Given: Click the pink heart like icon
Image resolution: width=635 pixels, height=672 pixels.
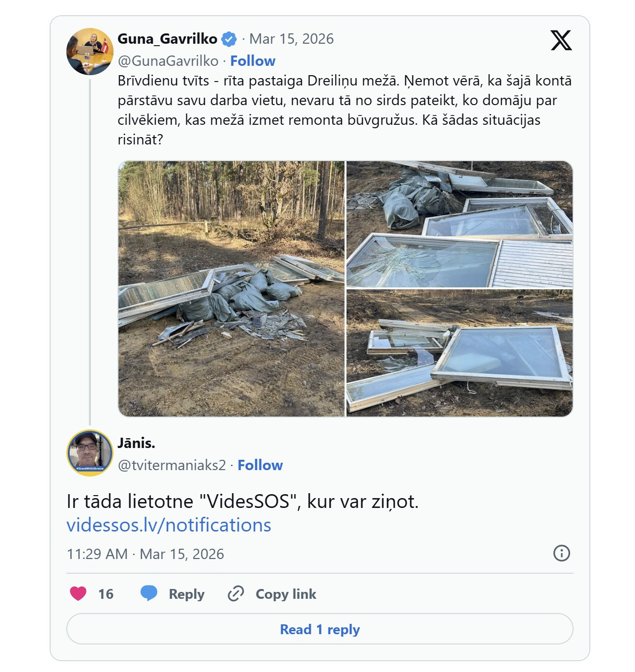Looking at the screenshot, I should (78, 593).
